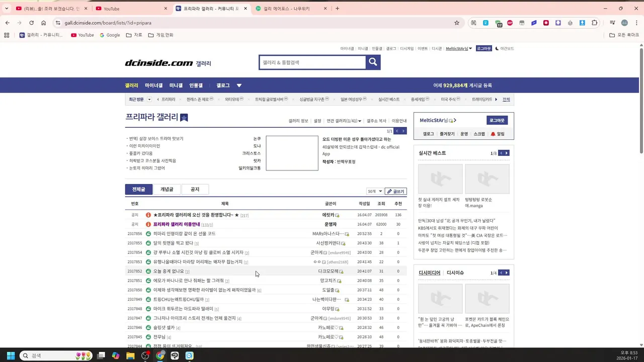Open pinned notice 프리파라 갤러리 이용안내
The height and width of the screenshot is (362, 644).
(x=177, y=224)
